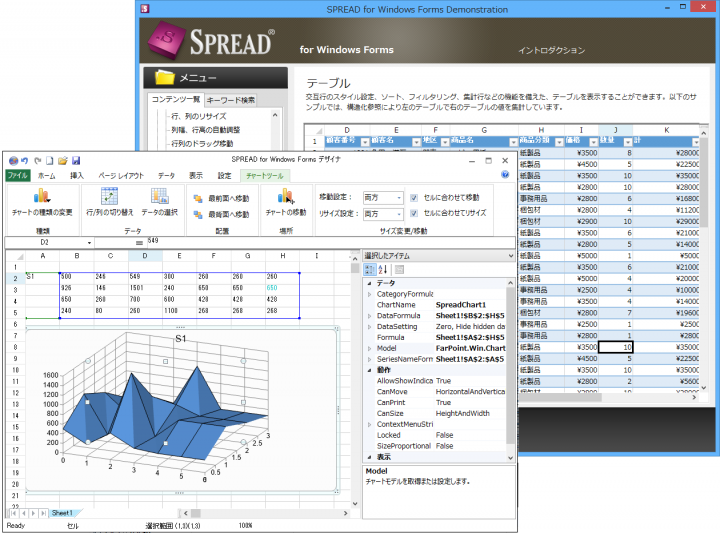The width and height of the screenshot is (720, 533).
Task: Click the formula bar showing 549
Action: [331, 241]
